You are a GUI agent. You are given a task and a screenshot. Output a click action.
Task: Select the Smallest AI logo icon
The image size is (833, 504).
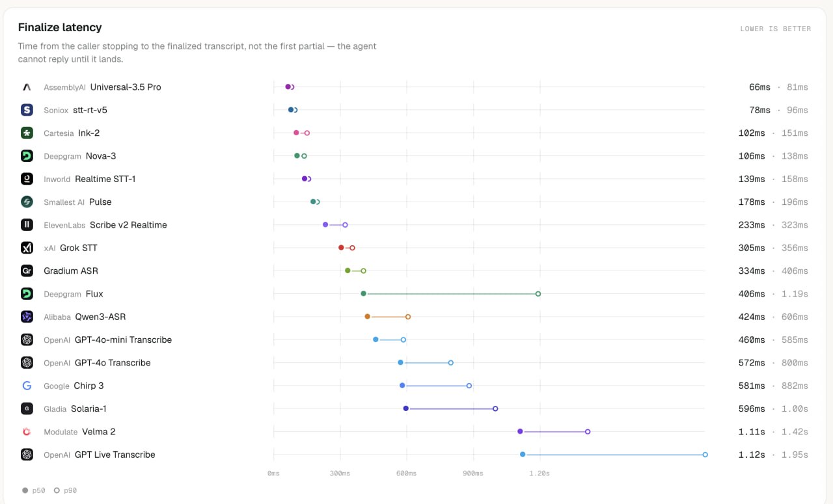point(27,202)
